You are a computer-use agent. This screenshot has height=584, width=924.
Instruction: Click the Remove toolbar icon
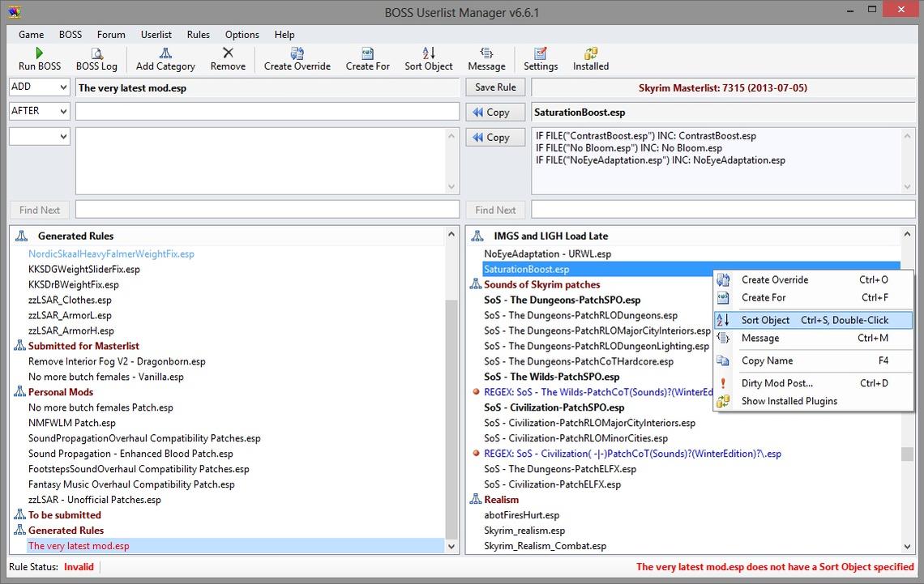pos(228,53)
